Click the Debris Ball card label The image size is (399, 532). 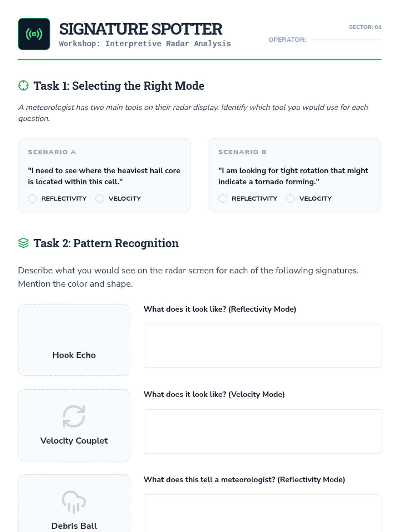[x=74, y=526]
